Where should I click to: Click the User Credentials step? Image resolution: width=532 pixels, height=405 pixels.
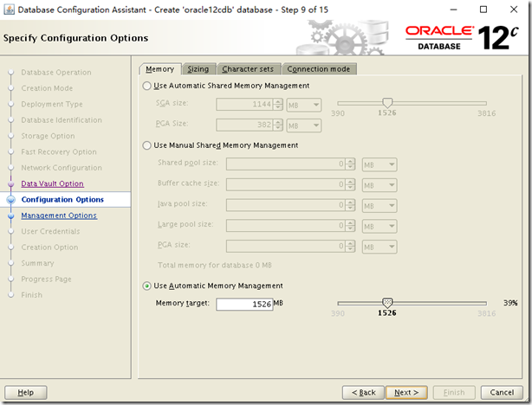(x=50, y=231)
